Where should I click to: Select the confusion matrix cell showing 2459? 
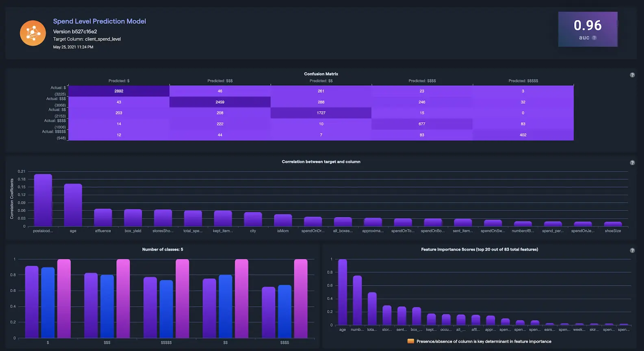[x=220, y=102]
